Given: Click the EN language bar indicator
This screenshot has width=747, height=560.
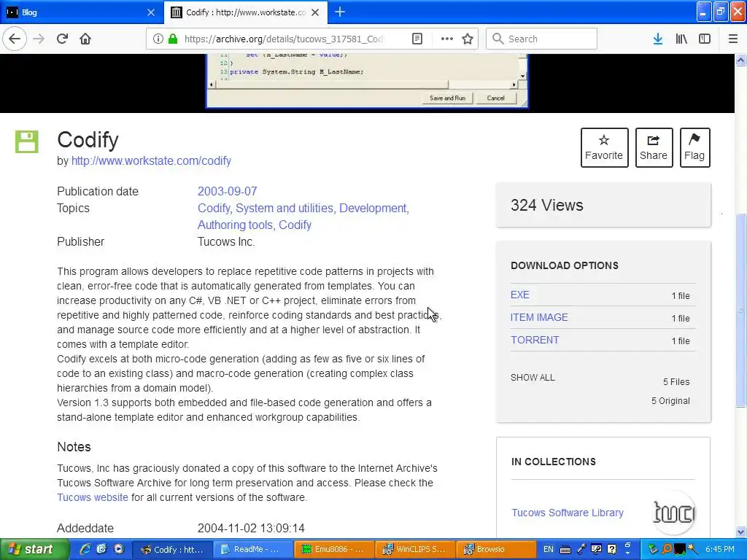Looking at the screenshot, I should [x=549, y=549].
